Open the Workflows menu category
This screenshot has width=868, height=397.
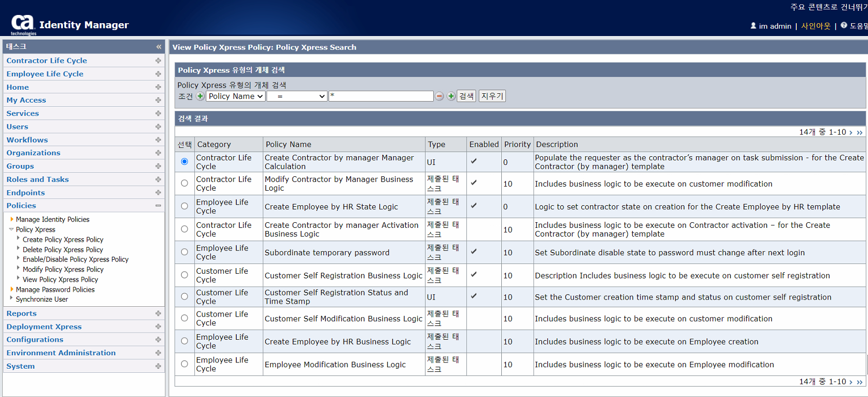pyautogui.click(x=27, y=140)
